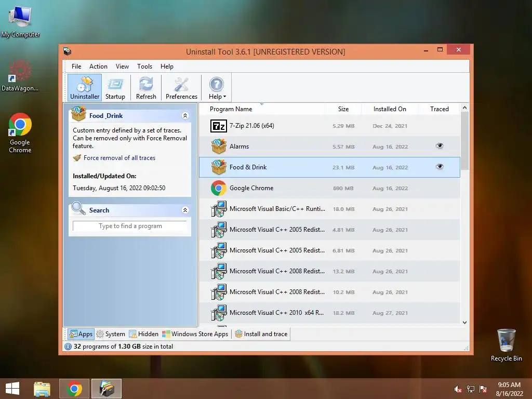532x399 pixels.
Task: Open the Help toolbar dropdown
Action: pyautogui.click(x=217, y=88)
